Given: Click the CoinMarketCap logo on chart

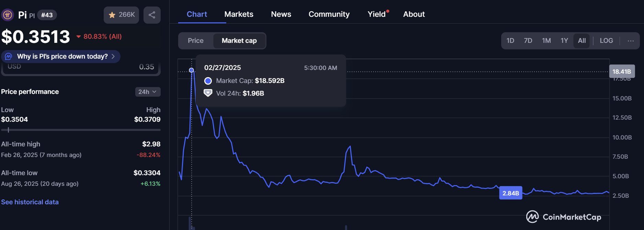Looking at the screenshot, I should pos(564,217).
